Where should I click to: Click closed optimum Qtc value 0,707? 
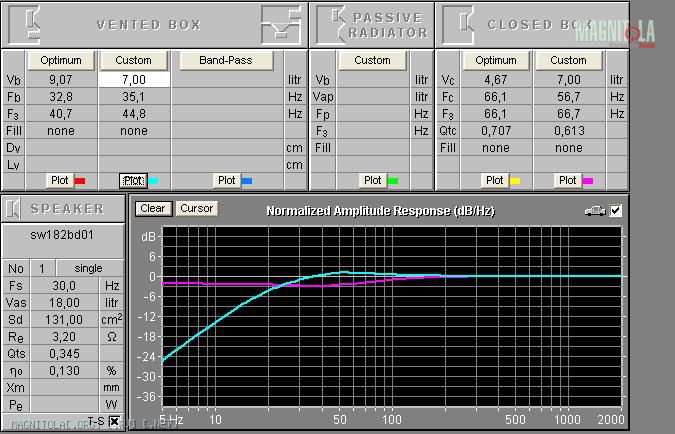[x=496, y=131]
